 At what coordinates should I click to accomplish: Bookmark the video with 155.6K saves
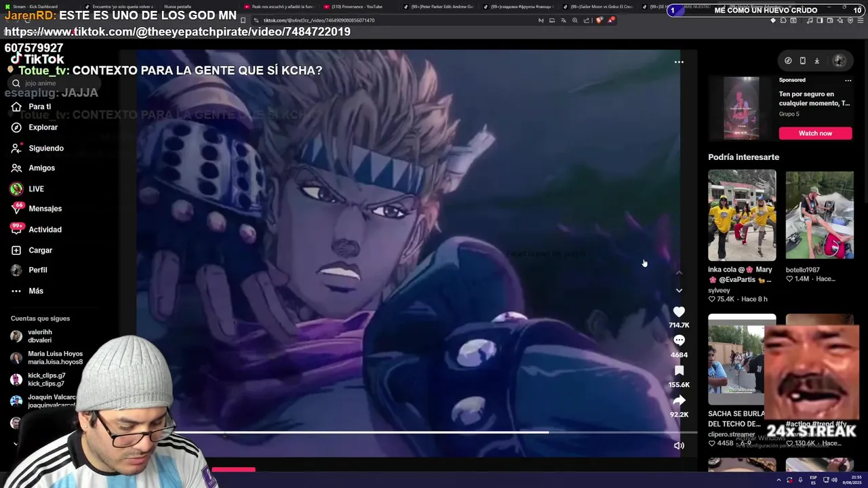[x=679, y=371]
